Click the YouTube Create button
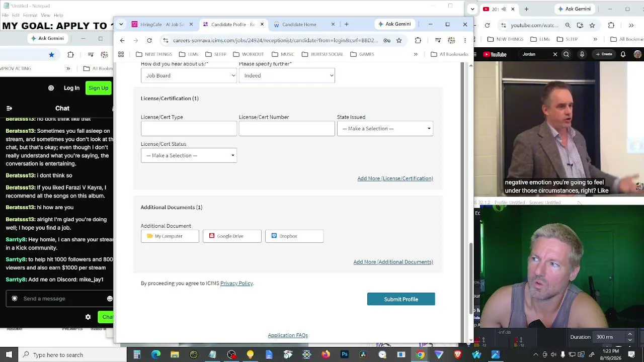Image resolution: width=644 pixels, height=362 pixels. (x=604, y=54)
